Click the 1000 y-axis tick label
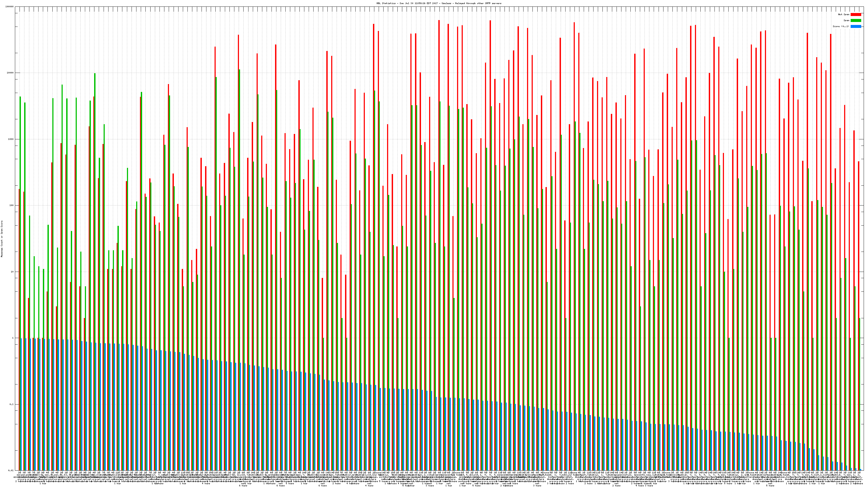Screen dimensions: 868x488 (x=11, y=139)
